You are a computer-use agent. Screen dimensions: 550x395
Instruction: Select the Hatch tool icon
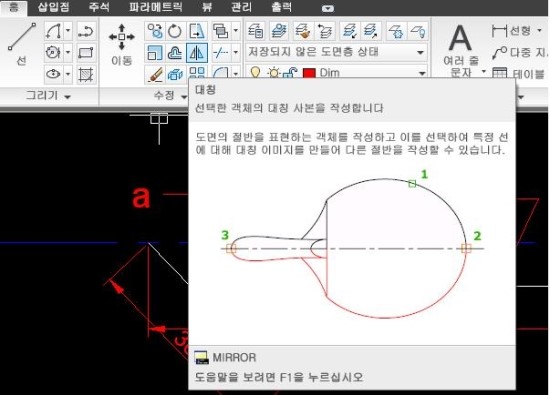86,74
